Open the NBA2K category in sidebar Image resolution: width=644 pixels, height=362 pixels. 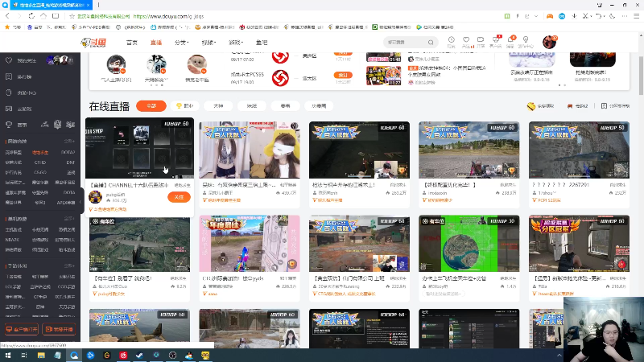[x=12, y=240]
